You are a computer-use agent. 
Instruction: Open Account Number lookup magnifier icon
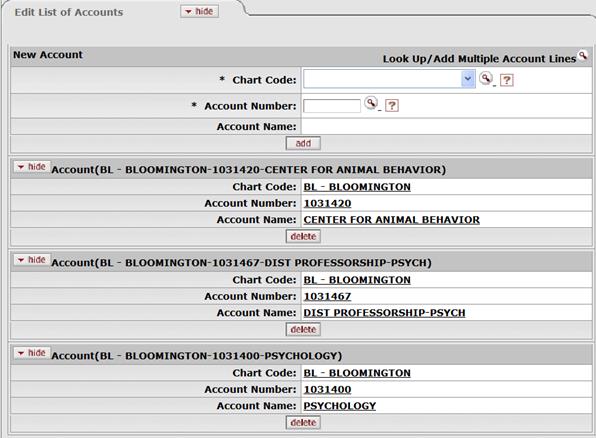coord(371,103)
